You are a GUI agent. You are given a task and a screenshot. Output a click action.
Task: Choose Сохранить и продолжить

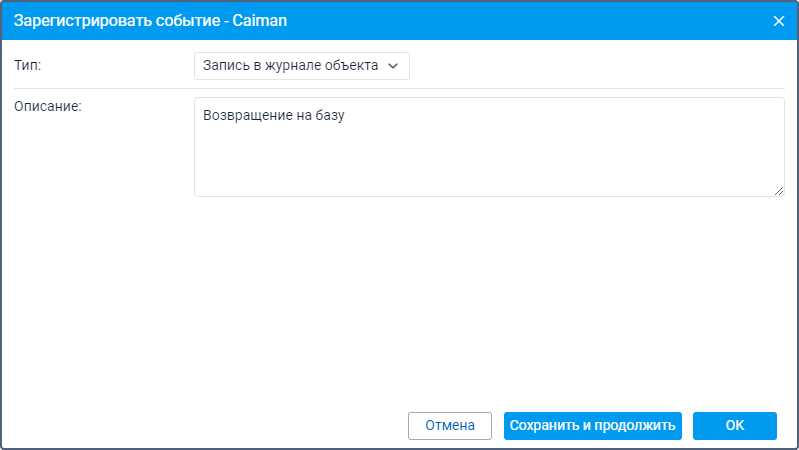click(x=593, y=426)
